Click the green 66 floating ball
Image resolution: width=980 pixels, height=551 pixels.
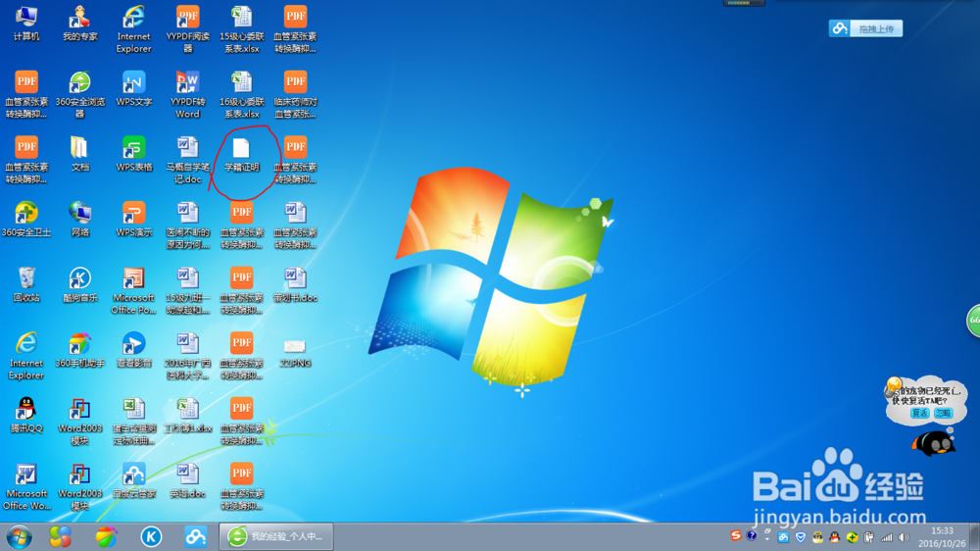pos(974,321)
